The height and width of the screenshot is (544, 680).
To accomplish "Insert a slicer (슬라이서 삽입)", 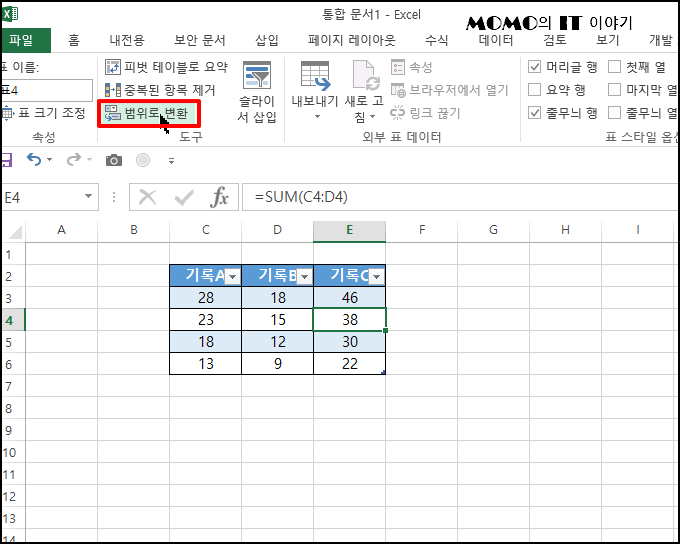I will pyautogui.click(x=257, y=92).
